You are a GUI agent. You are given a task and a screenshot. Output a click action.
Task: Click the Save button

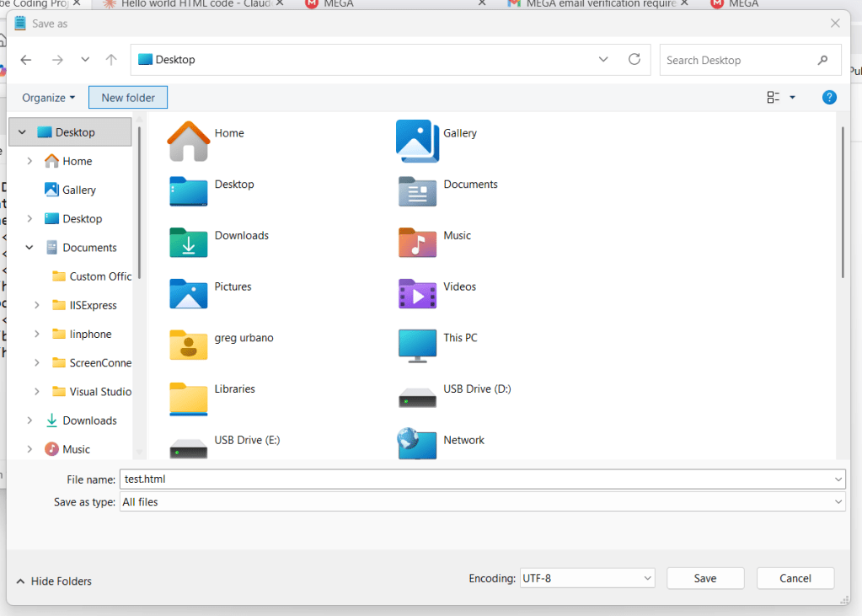pyautogui.click(x=705, y=578)
